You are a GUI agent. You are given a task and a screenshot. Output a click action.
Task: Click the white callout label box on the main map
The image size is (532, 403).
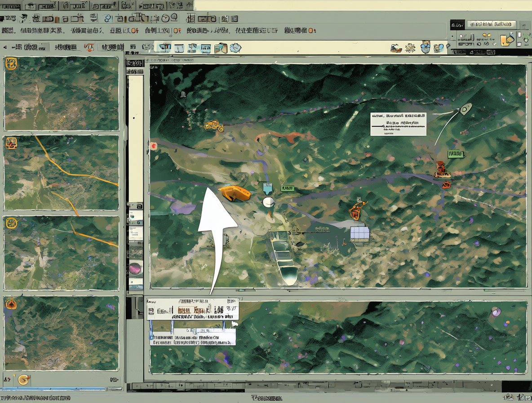tap(398, 124)
